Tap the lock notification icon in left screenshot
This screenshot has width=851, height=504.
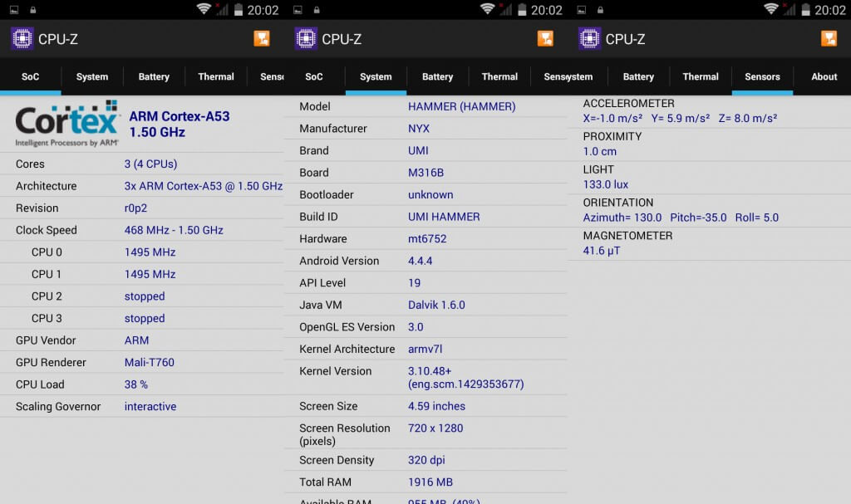pyautogui.click(x=33, y=10)
